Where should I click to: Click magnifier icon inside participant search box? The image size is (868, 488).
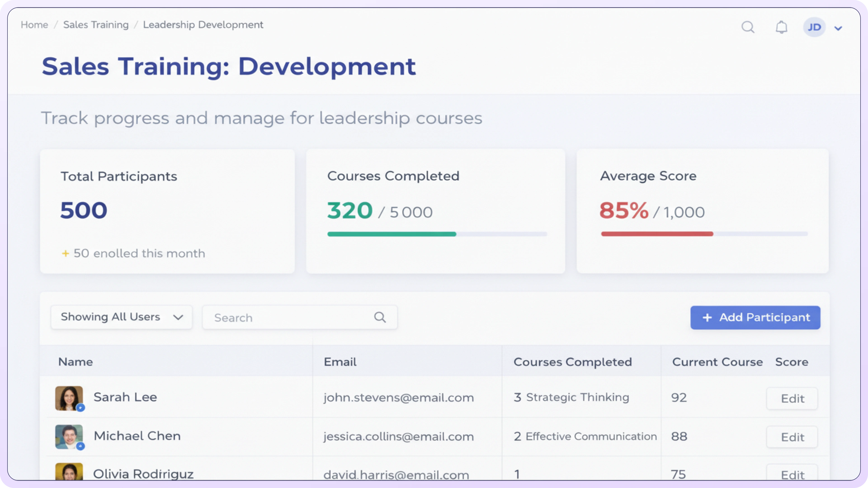(x=380, y=317)
